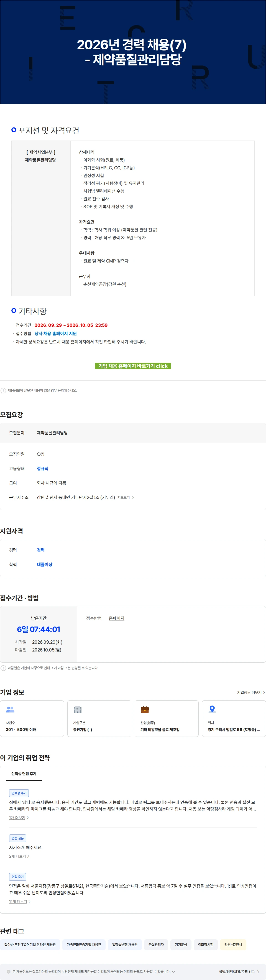
Task: Open the 문의 link for incorrect info
Action: pos(60,390)
